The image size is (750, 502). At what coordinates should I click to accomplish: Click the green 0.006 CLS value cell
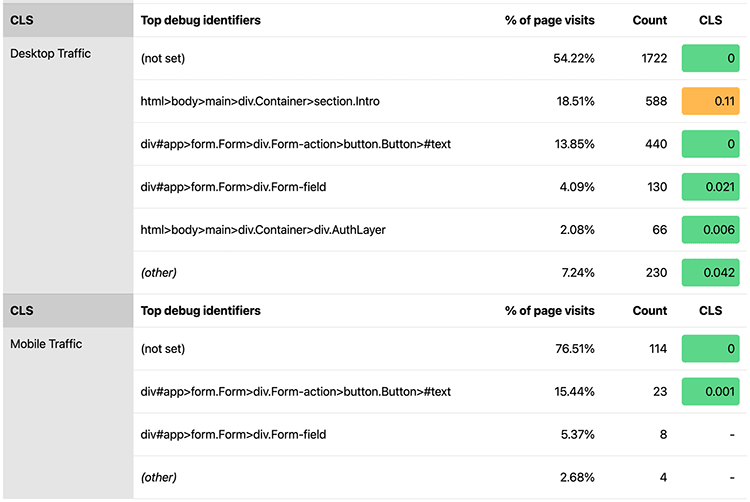[710, 229]
